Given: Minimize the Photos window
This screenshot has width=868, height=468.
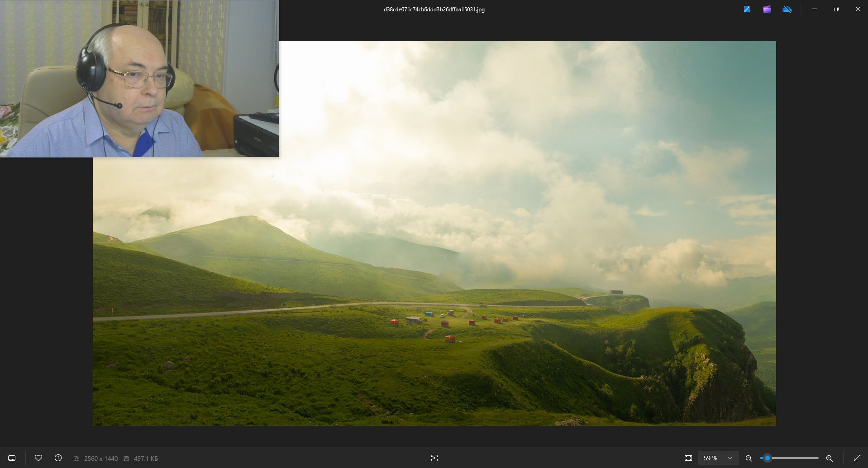Looking at the screenshot, I should (x=815, y=9).
